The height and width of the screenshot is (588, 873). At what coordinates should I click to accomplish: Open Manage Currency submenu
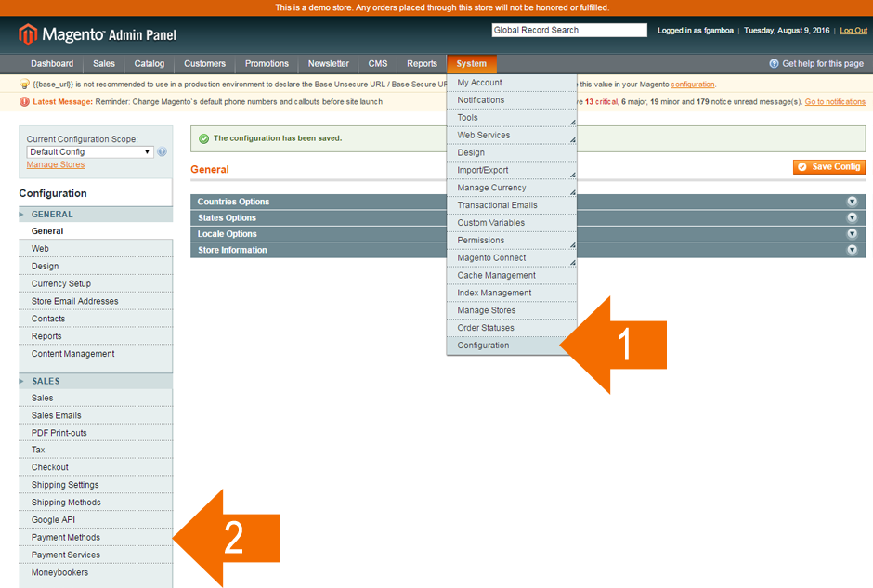click(x=512, y=188)
